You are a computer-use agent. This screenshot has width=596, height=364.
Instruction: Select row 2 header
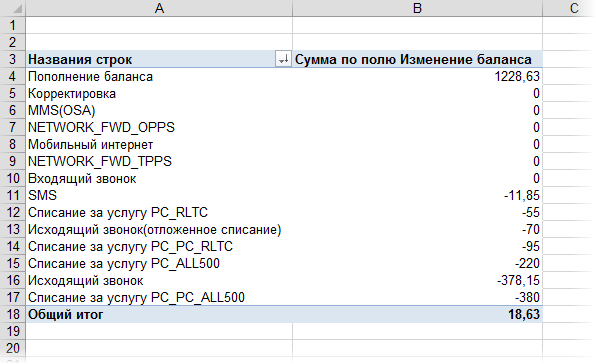point(13,42)
